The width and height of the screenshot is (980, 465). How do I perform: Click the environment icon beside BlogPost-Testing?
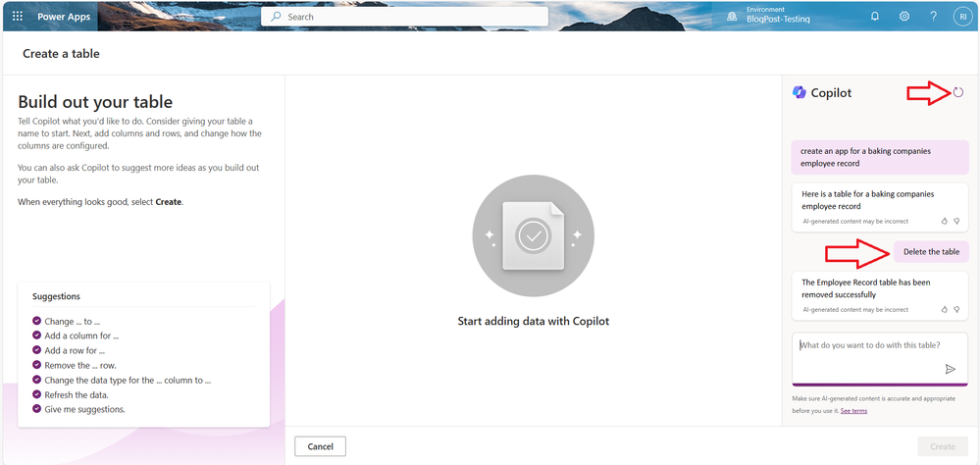coord(731,17)
